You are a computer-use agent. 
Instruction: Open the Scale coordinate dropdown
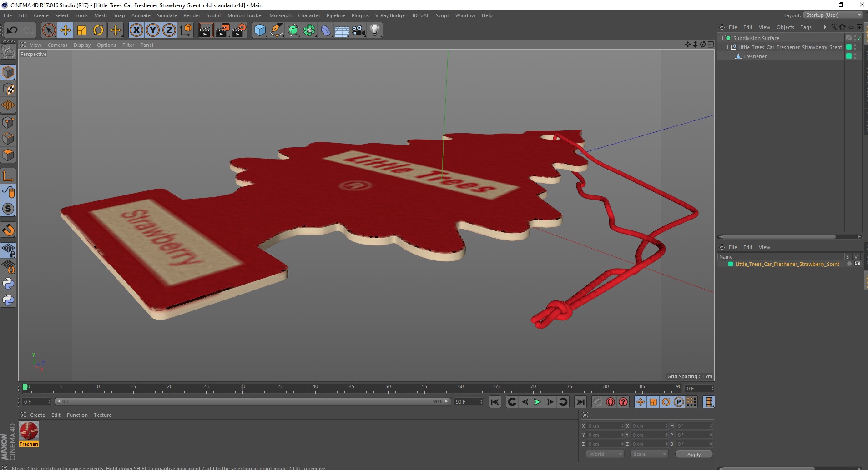(x=649, y=454)
